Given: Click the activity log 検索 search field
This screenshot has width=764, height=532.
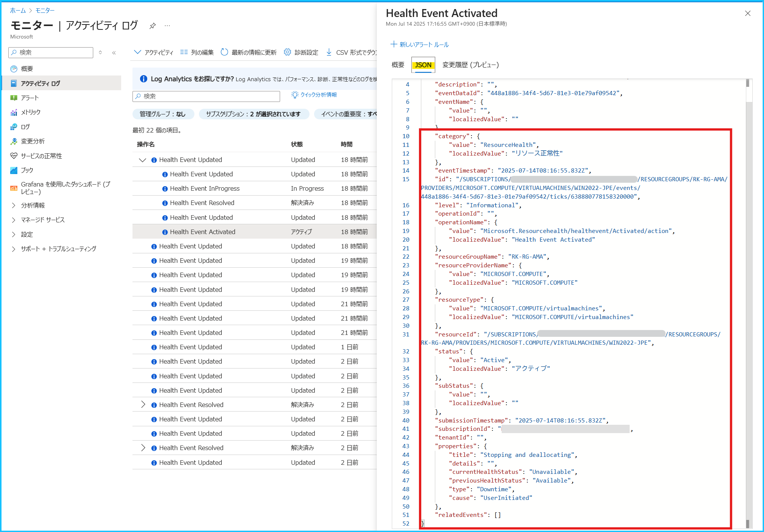Looking at the screenshot, I should [206, 96].
